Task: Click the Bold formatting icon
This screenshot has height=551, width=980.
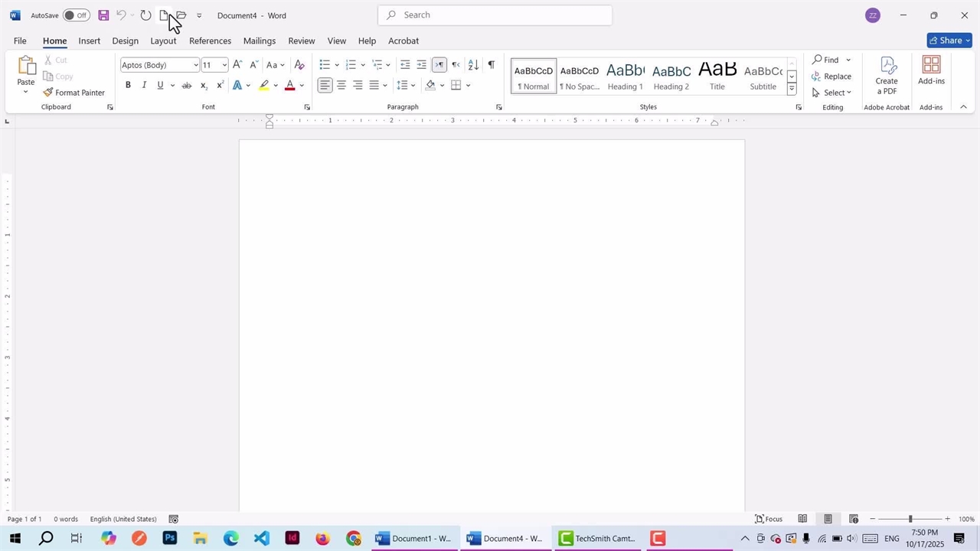Action: (x=128, y=85)
